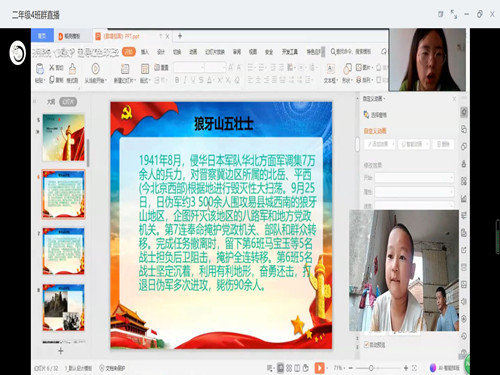Open the font name combo box
Viewport: 500px width, 375px height.
coord(189,68)
